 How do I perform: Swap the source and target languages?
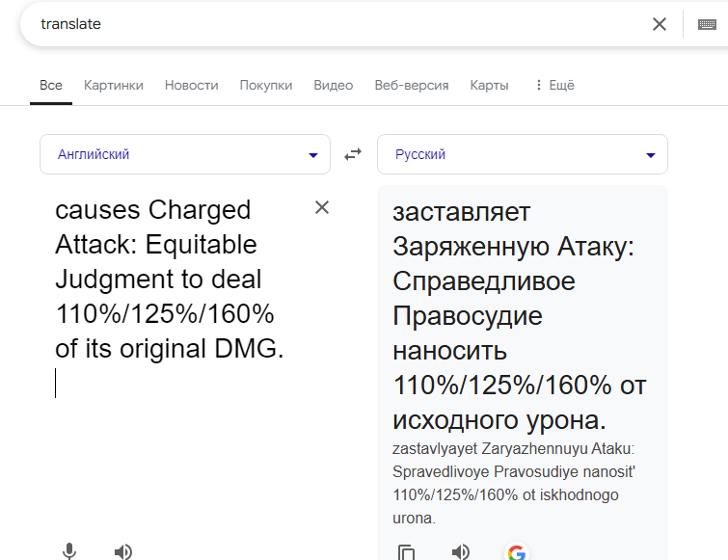(353, 154)
